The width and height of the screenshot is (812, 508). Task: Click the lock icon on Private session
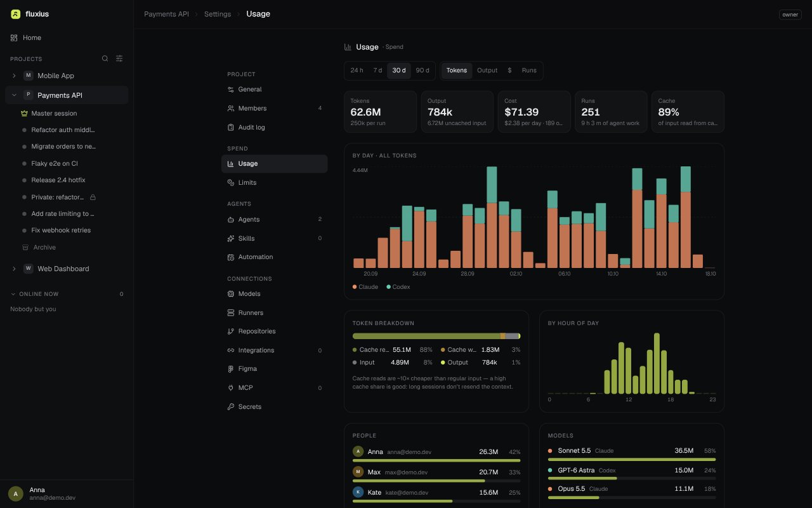93,197
